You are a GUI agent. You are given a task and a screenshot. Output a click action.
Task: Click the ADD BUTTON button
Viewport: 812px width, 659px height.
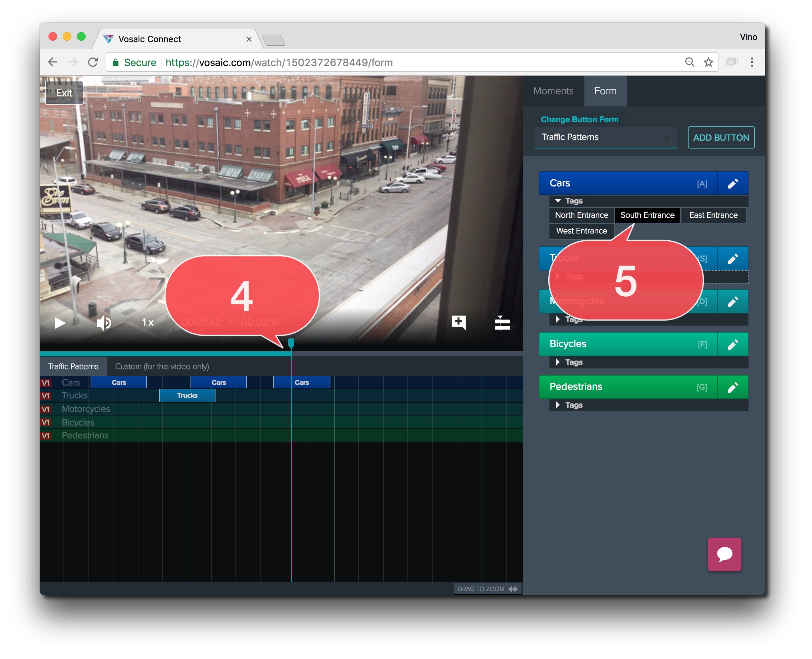[721, 138]
